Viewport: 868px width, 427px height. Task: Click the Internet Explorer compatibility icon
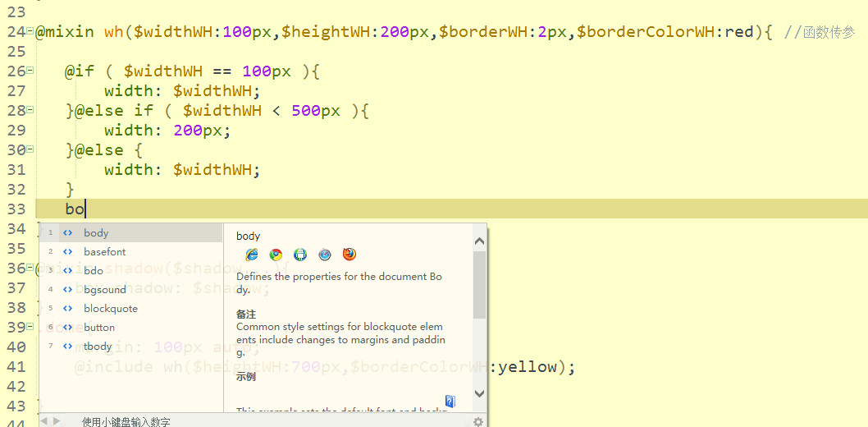[x=252, y=255]
